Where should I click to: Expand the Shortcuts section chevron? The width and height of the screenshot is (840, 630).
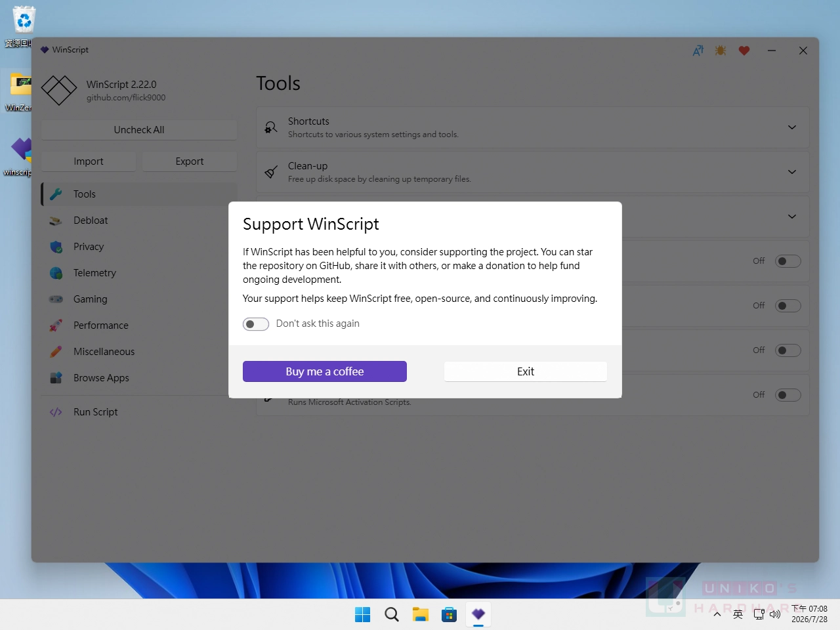point(792,127)
